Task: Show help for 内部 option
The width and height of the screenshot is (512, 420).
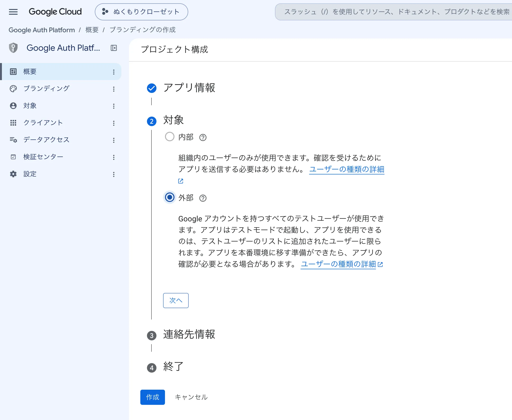Action: coord(203,137)
